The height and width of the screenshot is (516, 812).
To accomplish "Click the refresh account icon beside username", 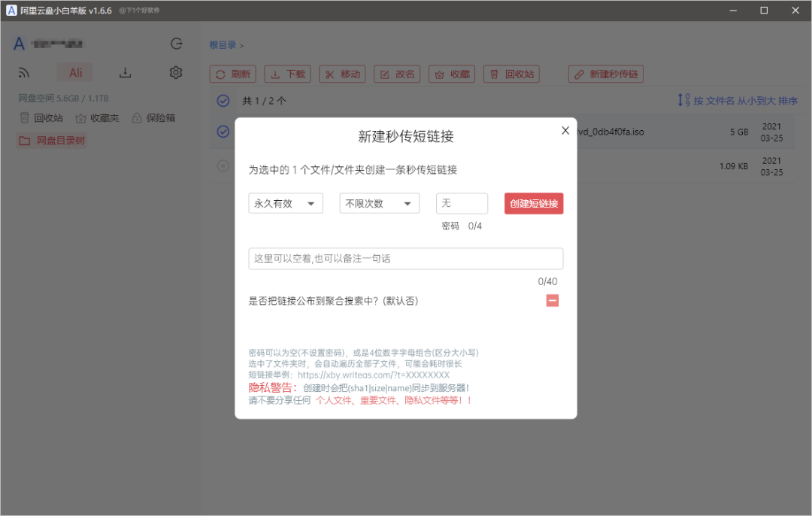I will [177, 44].
